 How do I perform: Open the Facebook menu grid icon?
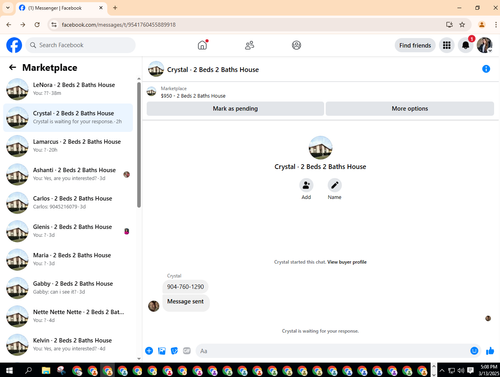(x=447, y=45)
